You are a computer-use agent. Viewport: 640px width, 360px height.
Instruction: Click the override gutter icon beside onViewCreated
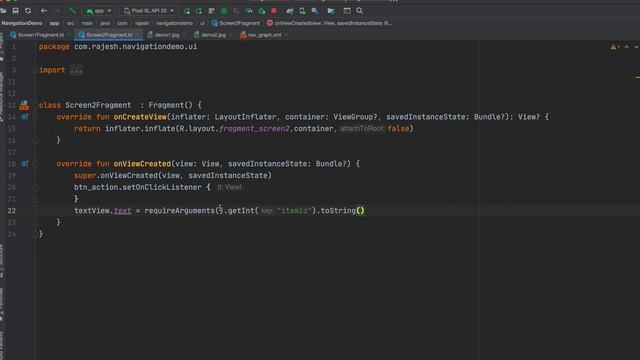pos(24,164)
